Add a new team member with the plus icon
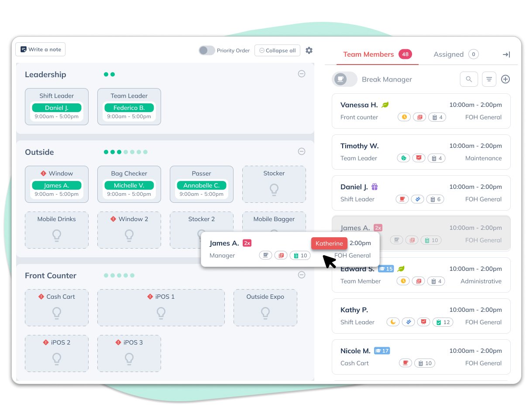The image size is (526, 420). tap(505, 79)
